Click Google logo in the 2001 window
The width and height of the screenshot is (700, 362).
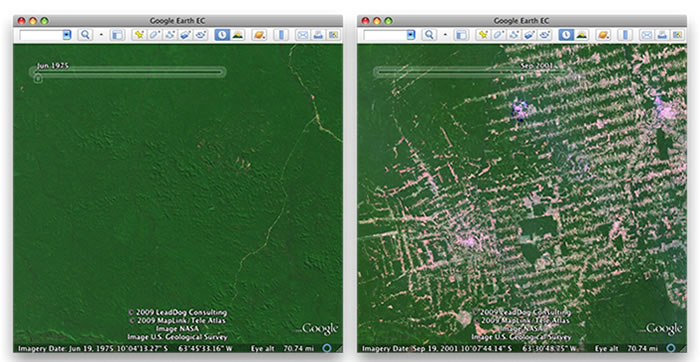pyautogui.click(x=664, y=329)
